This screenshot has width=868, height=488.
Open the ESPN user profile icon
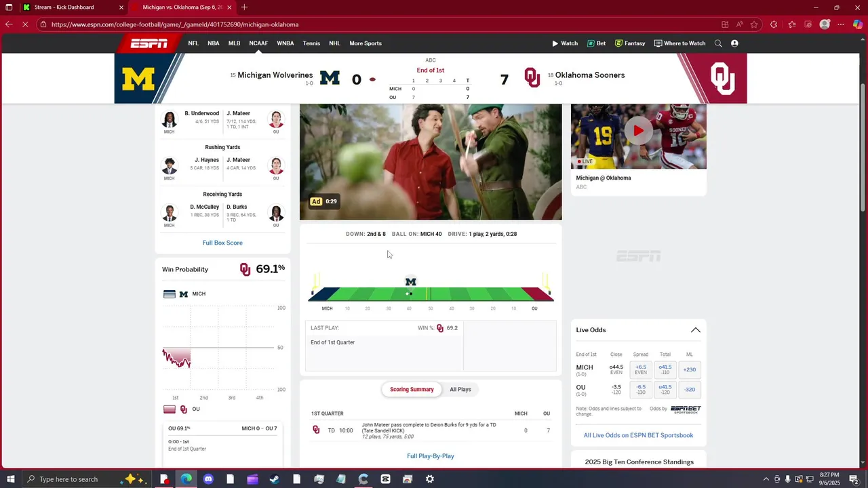[734, 43]
